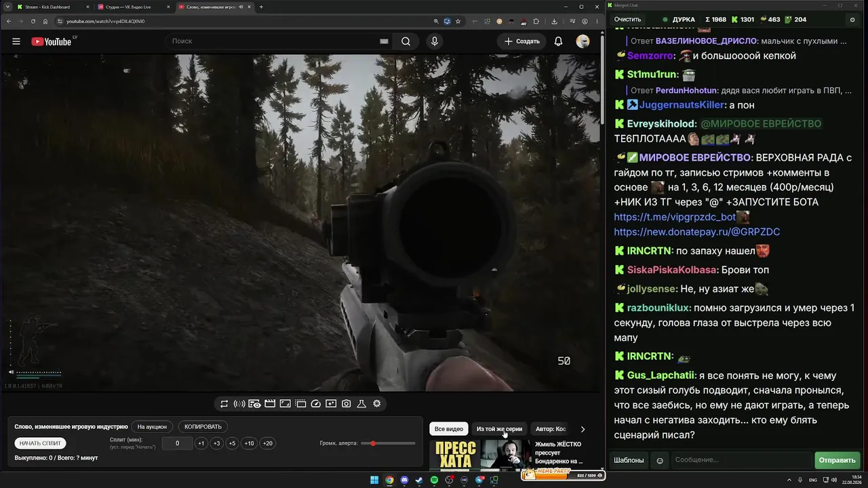Click the "КОПИРОВАТЬ" button

tap(203, 427)
